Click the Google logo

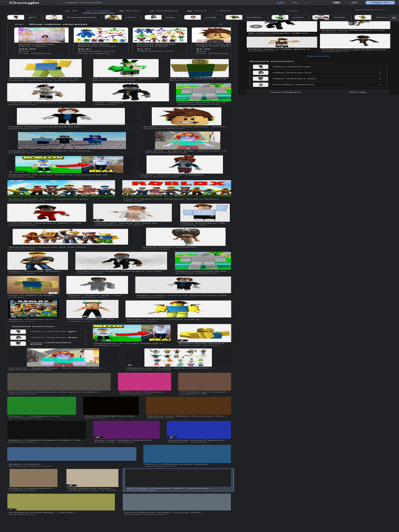(x=24, y=3)
